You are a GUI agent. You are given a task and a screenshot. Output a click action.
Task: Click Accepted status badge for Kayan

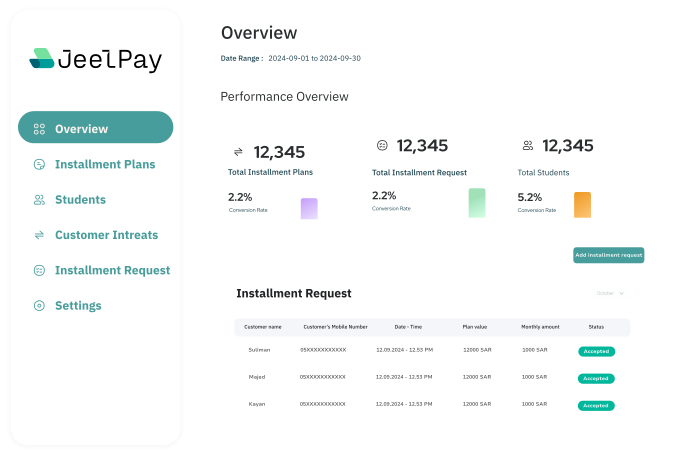coord(596,405)
